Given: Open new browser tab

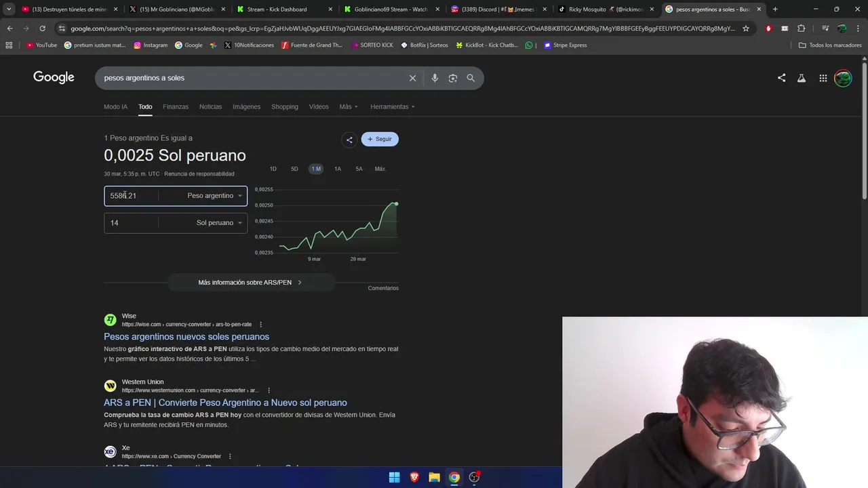Looking at the screenshot, I should (775, 9).
